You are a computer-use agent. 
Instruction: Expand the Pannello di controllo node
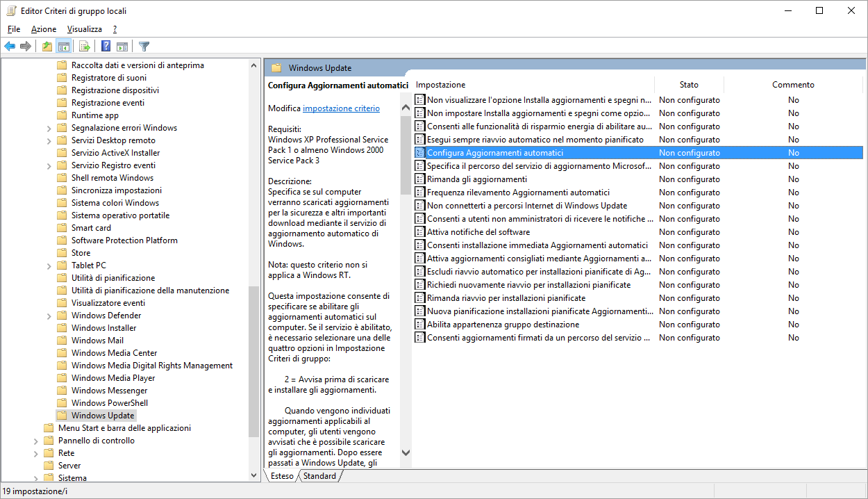[x=35, y=441]
